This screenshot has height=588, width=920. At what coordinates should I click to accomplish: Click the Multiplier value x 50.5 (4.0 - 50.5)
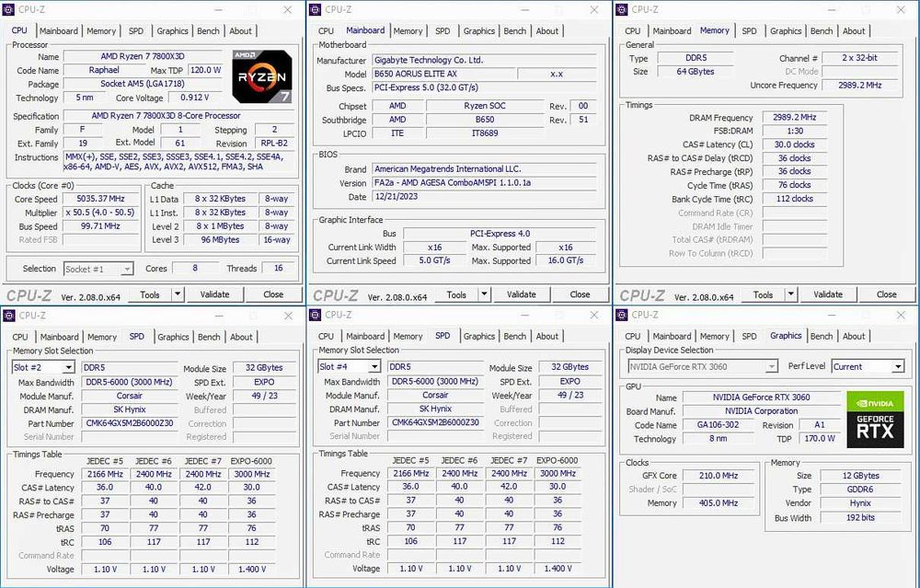(100, 213)
